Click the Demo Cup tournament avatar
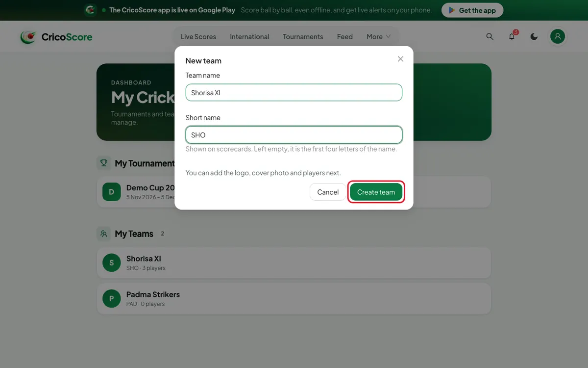The image size is (588, 368). click(x=112, y=192)
